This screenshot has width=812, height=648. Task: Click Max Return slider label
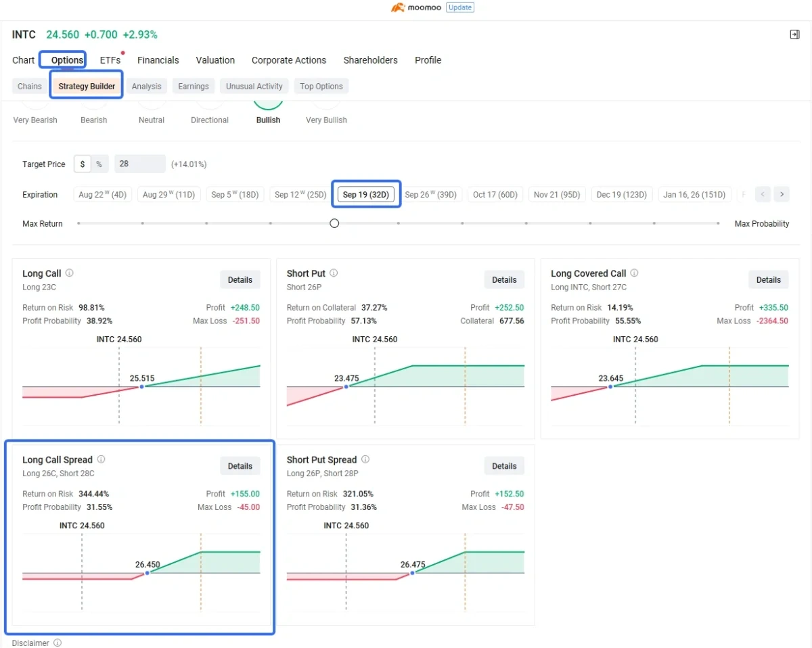pyautogui.click(x=43, y=224)
